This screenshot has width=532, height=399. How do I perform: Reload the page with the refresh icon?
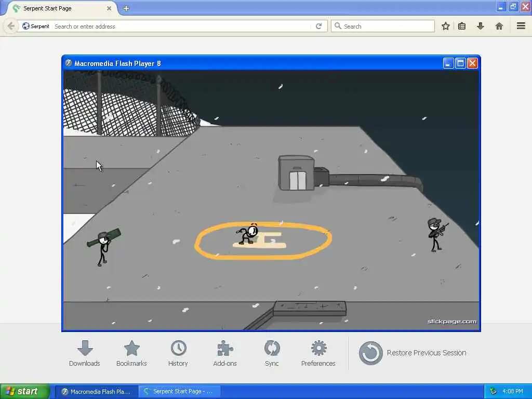coord(318,26)
